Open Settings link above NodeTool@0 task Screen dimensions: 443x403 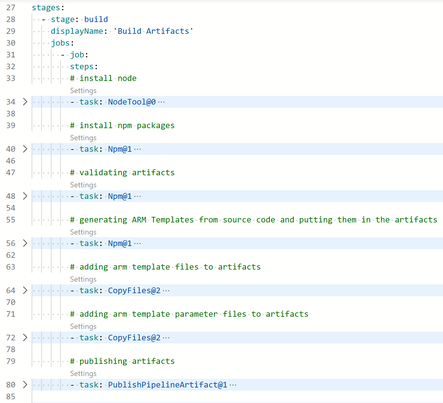click(x=83, y=91)
